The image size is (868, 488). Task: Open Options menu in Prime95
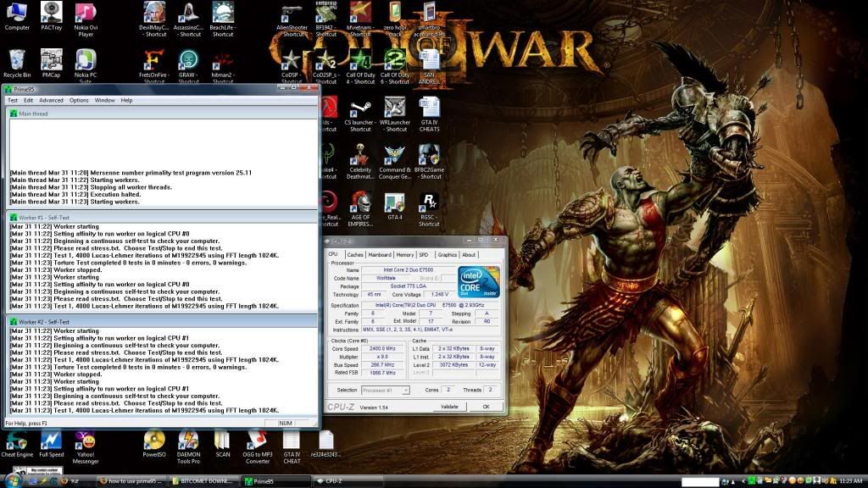click(x=79, y=100)
